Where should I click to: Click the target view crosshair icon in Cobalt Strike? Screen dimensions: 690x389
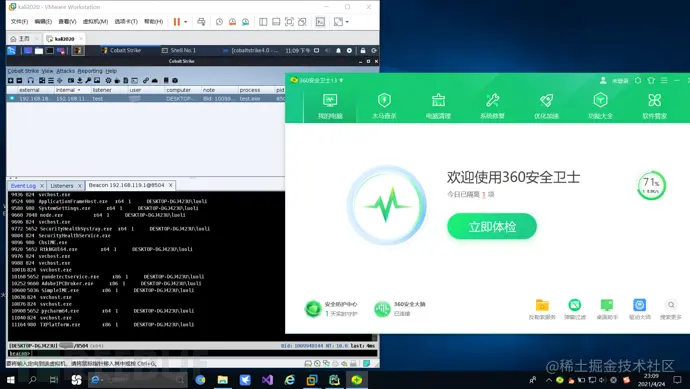tap(60, 81)
